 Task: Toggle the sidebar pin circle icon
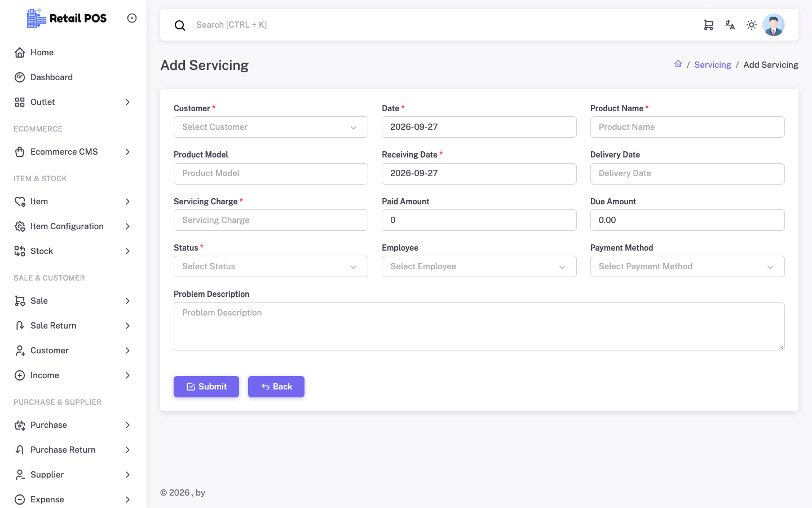[x=132, y=18]
